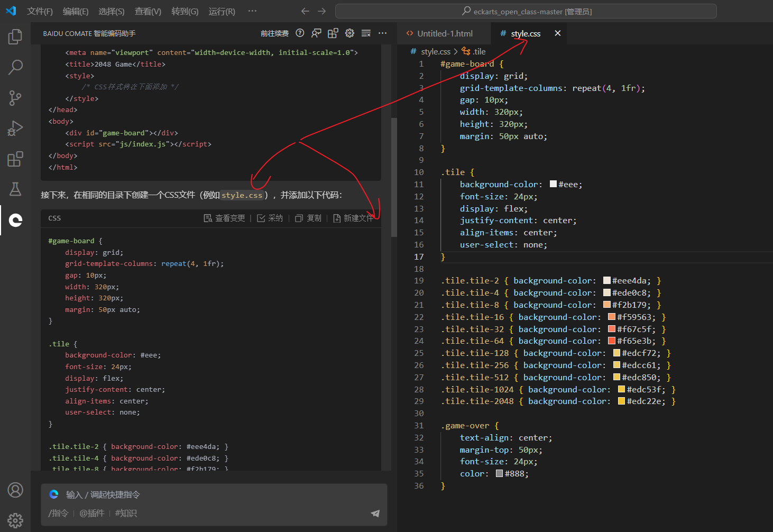Viewport: 773px width, 532px height.
Task: Go forward with the right navigation arrow
Action: tap(322, 11)
